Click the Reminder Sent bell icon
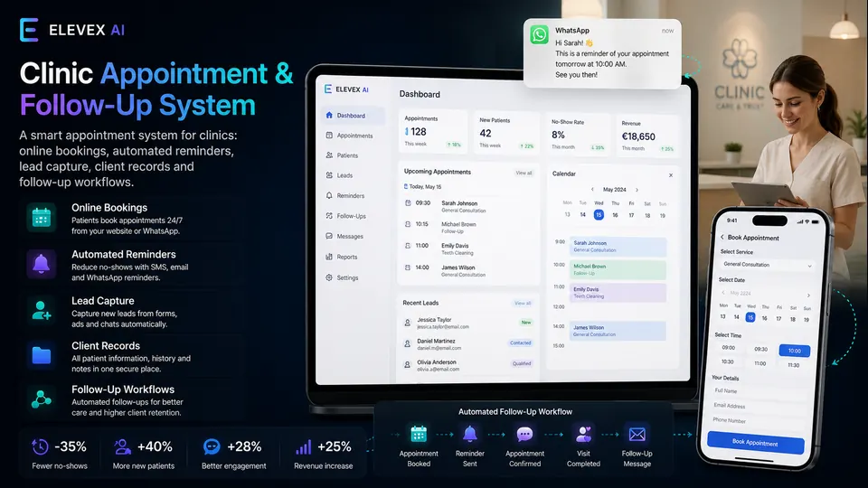The image size is (868, 488). 470,435
